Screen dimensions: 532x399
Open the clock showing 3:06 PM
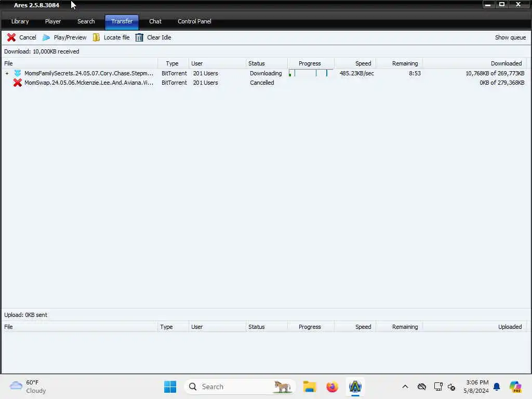476,387
